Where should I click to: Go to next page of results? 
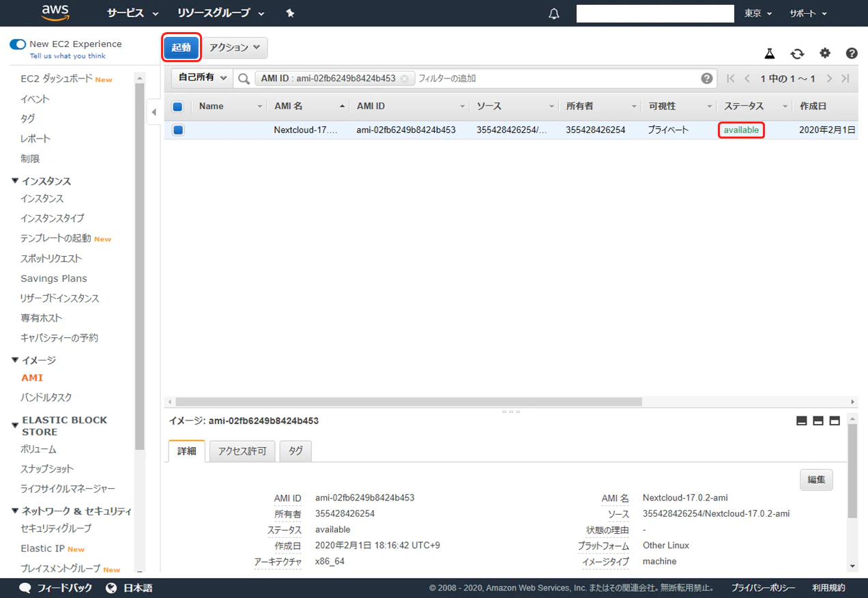pos(829,79)
